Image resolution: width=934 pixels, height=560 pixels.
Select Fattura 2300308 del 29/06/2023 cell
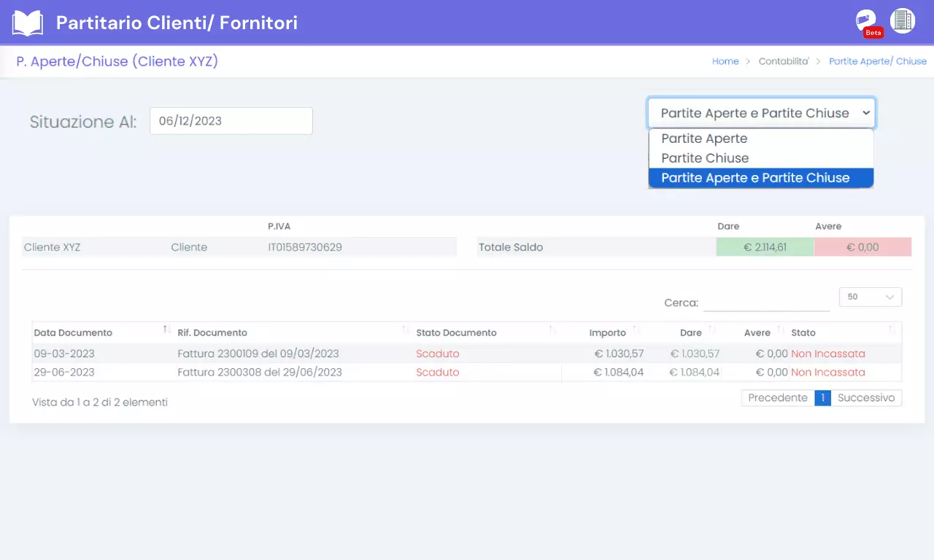260,372
